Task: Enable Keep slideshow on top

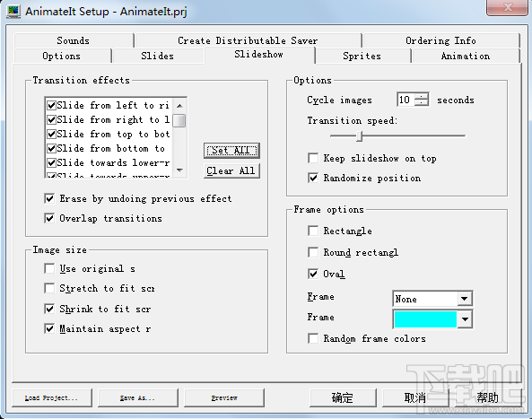Action: pyautogui.click(x=313, y=158)
